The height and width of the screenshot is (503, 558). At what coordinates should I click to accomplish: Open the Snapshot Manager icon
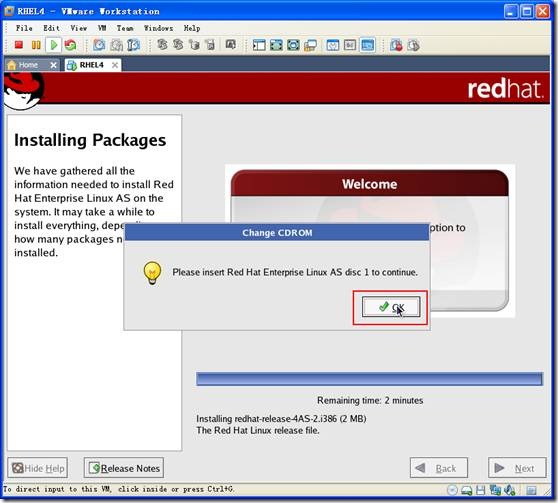[133, 45]
